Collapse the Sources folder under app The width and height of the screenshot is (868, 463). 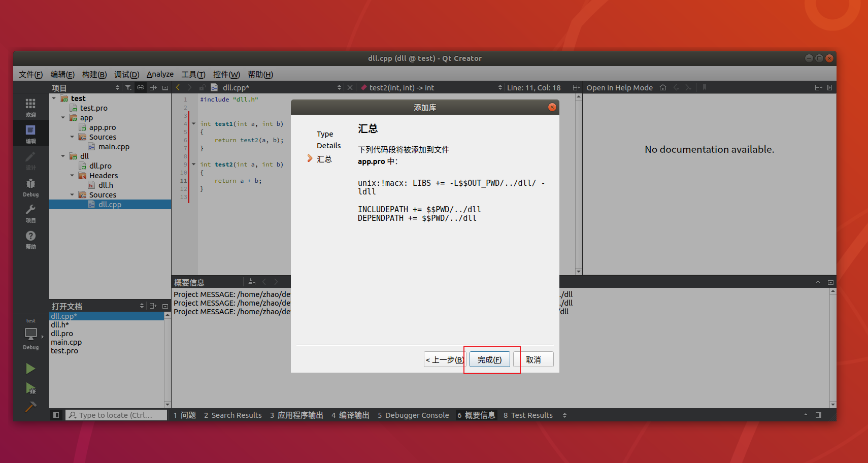pyautogui.click(x=72, y=137)
